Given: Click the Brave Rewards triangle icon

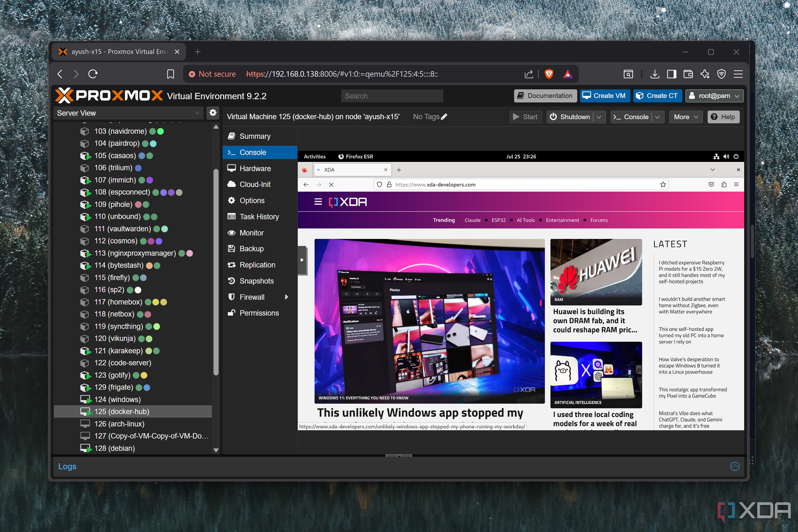Looking at the screenshot, I should pos(568,74).
